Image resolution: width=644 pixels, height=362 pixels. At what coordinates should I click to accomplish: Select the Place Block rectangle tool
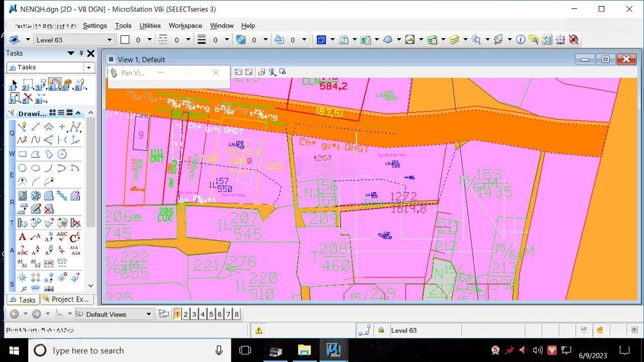(x=22, y=154)
